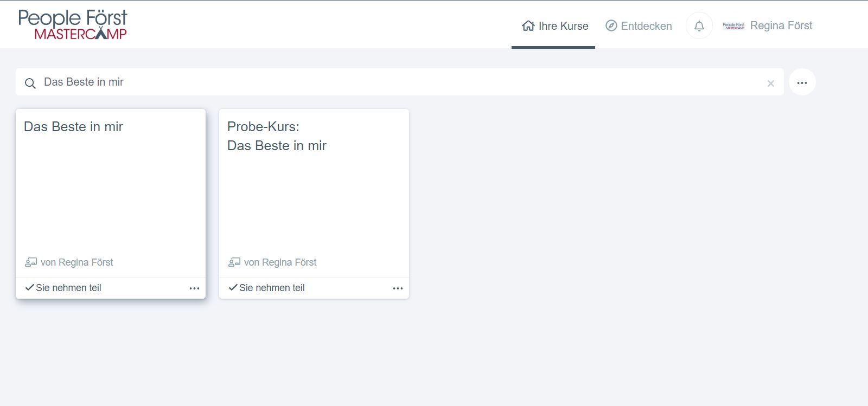The width and height of the screenshot is (868, 406).
Task: Click instructor icon on Das Beste in mir card
Action: tap(31, 262)
